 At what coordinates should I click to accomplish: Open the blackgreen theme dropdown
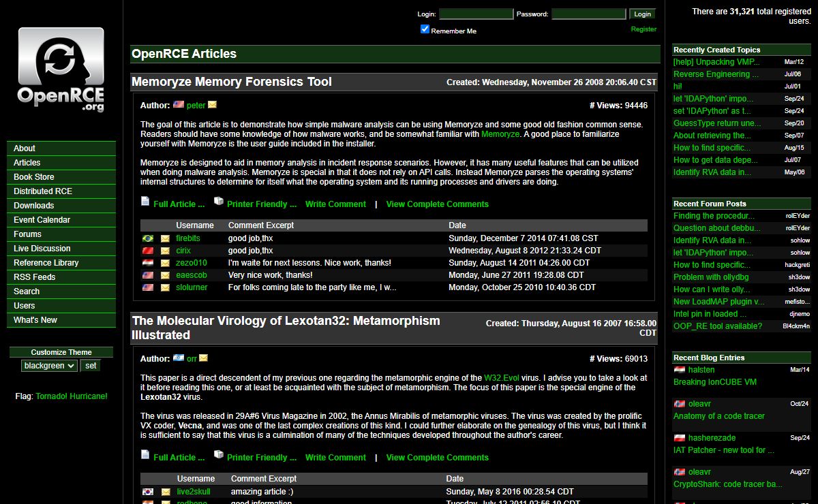pos(49,366)
